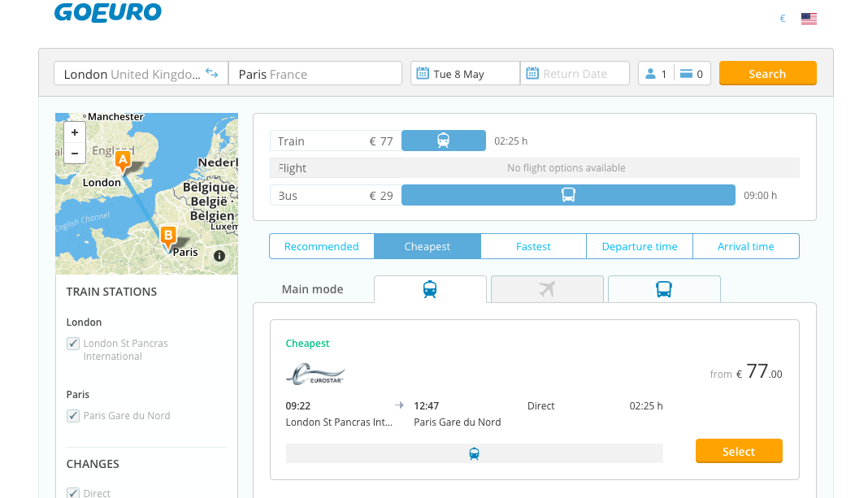
Task: Sort results by Fastest
Action: 533,246
